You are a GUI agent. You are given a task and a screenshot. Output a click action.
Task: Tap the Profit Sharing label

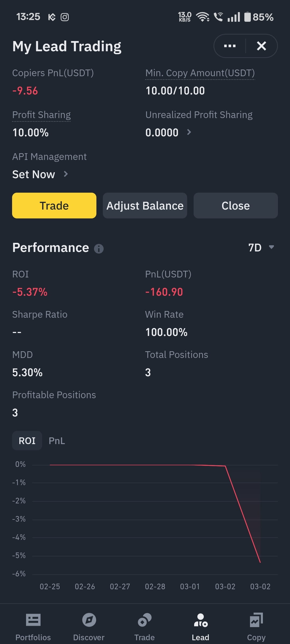[x=42, y=115]
